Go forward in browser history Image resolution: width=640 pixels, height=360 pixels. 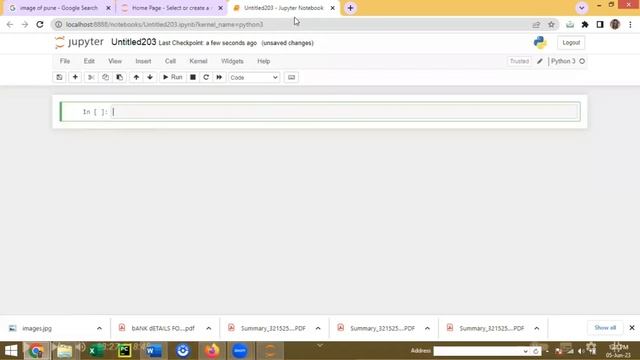[25, 24]
